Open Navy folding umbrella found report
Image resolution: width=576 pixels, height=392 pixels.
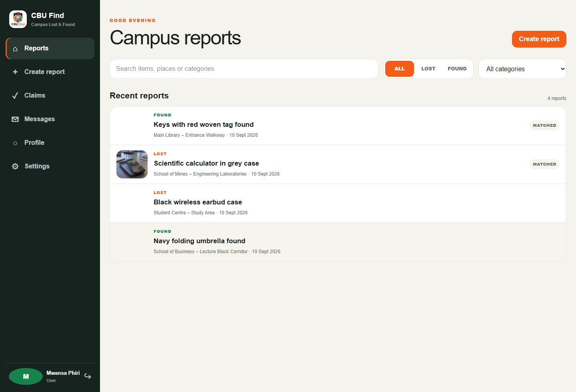[338, 242]
